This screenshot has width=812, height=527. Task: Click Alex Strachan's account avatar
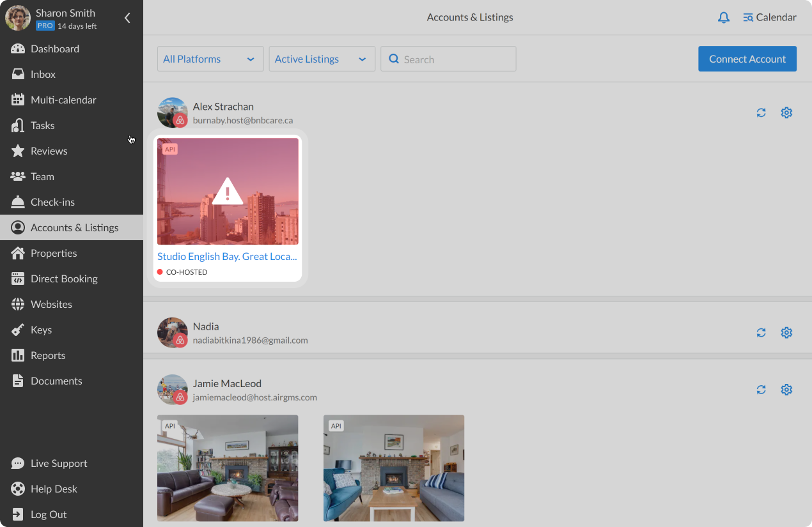[173, 112]
